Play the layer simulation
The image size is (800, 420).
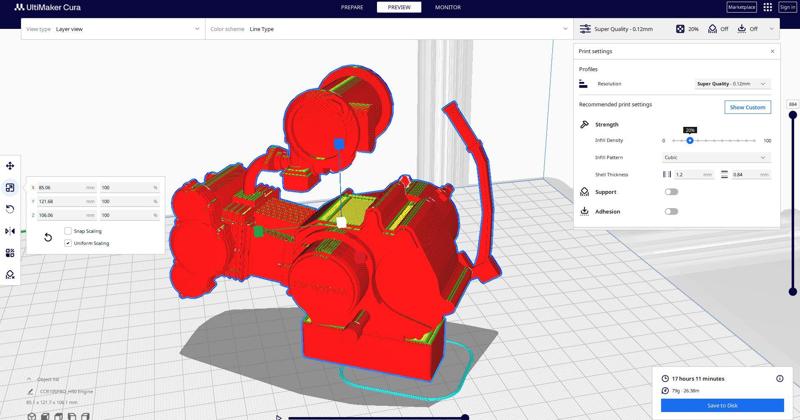click(279, 417)
